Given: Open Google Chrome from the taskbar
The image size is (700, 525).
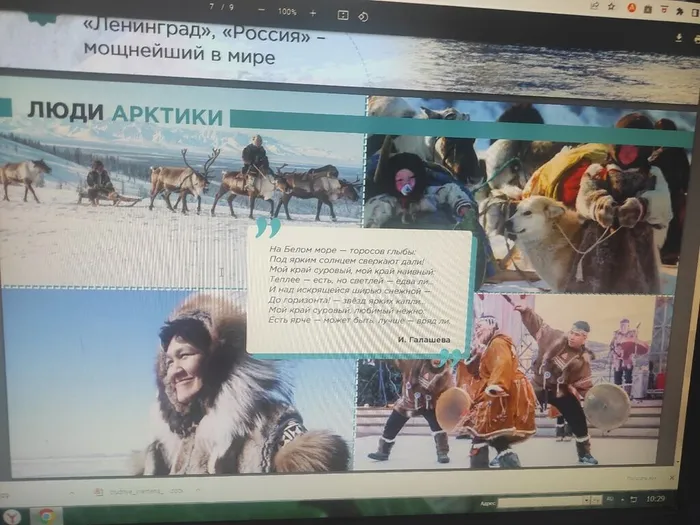Looking at the screenshot, I should tap(45, 516).
